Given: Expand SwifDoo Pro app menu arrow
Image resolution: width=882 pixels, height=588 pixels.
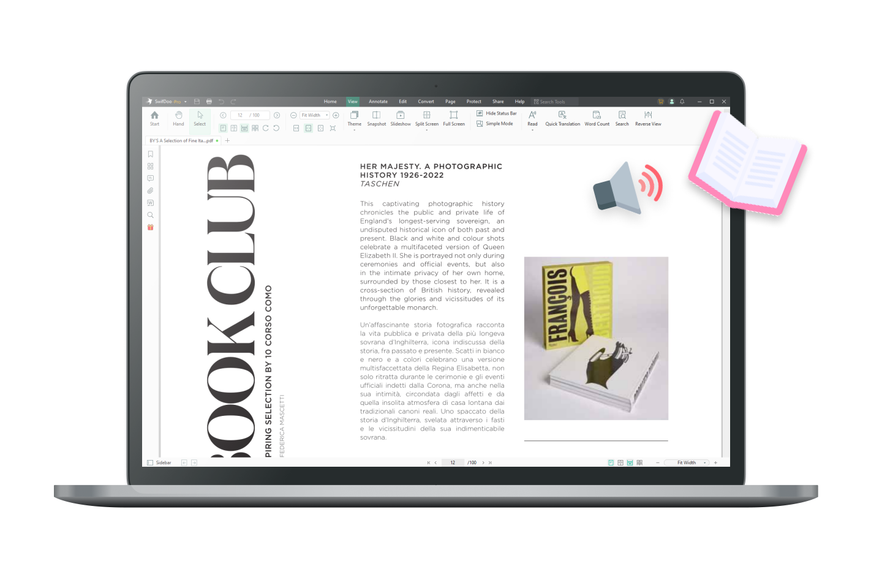Looking at the screenshot, I should pos(186,102).
